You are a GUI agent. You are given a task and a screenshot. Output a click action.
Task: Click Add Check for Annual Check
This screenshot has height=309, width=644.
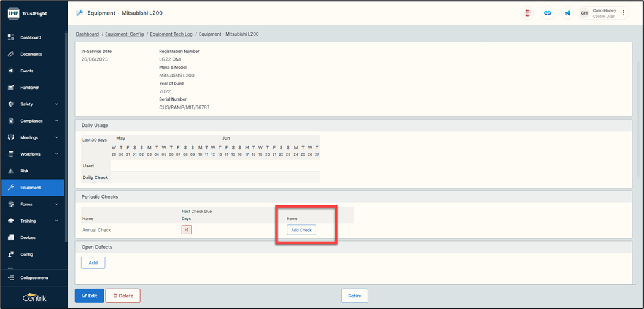click(301, 230)
